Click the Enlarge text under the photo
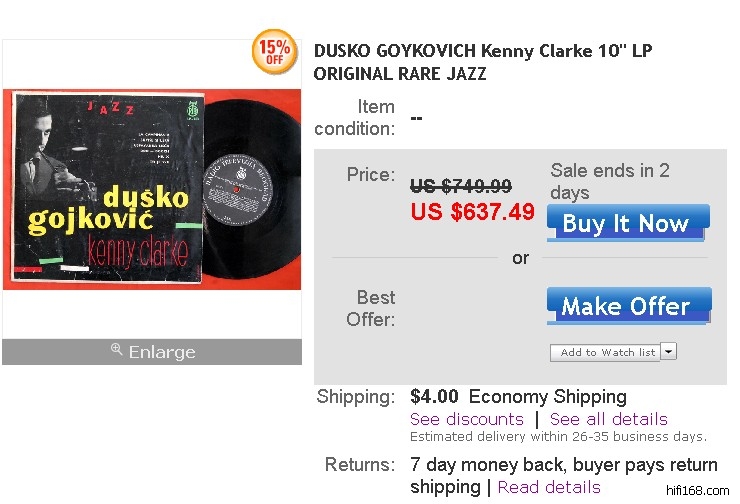This screenshot has width=740, height=504. click(x=162, y=352)
